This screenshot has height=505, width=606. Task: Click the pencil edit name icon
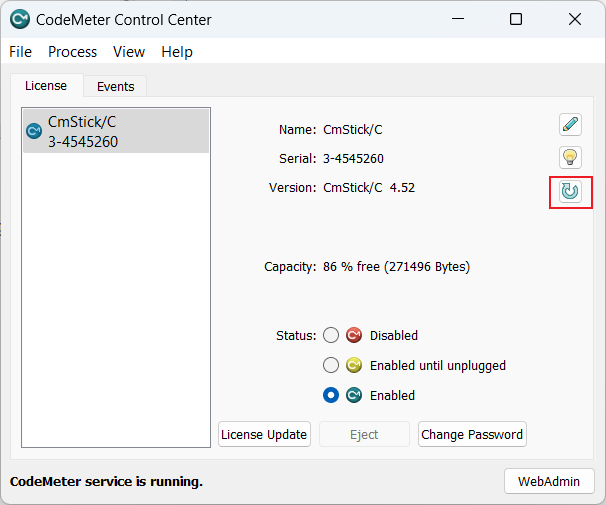pos(570,125)
